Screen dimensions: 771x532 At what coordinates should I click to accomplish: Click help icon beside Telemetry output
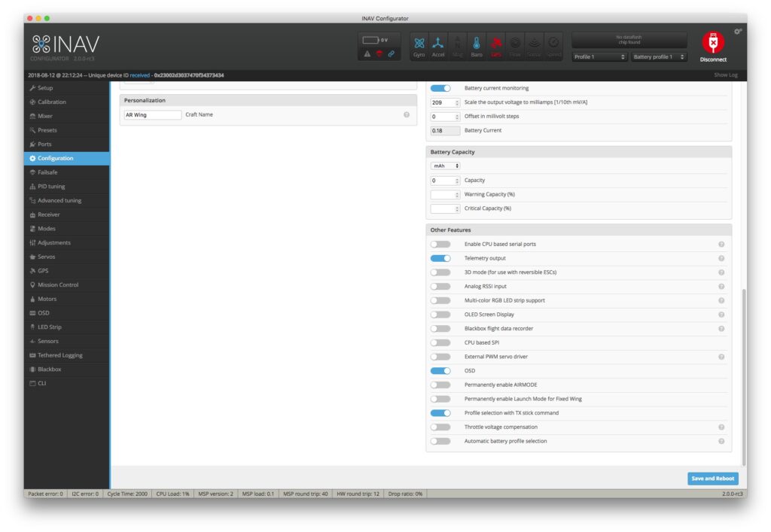point(721,258)
